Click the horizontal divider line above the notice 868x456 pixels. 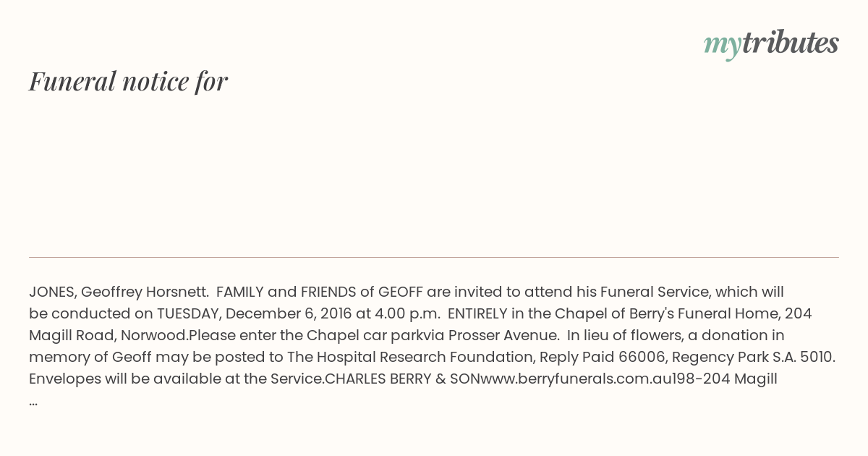coord(434,257)
